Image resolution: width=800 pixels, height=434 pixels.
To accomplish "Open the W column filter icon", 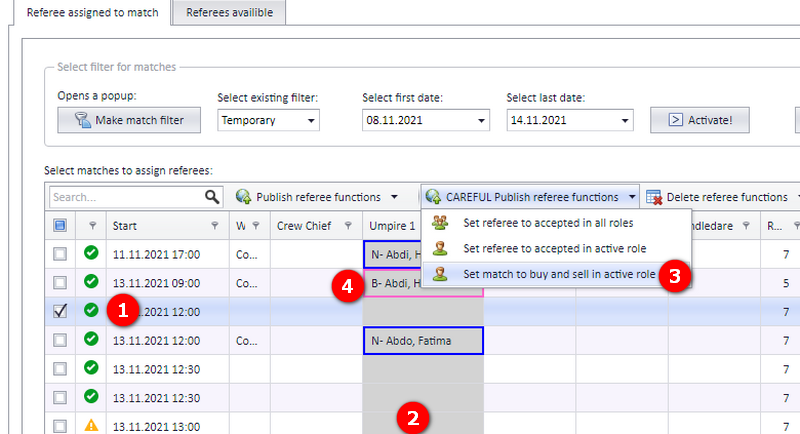I will click(x=256, y=225).
